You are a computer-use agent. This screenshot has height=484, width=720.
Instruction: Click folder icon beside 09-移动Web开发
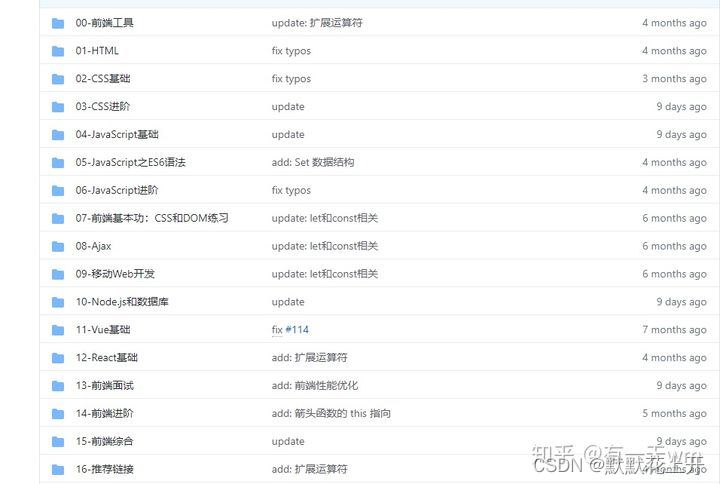[58, 274]
